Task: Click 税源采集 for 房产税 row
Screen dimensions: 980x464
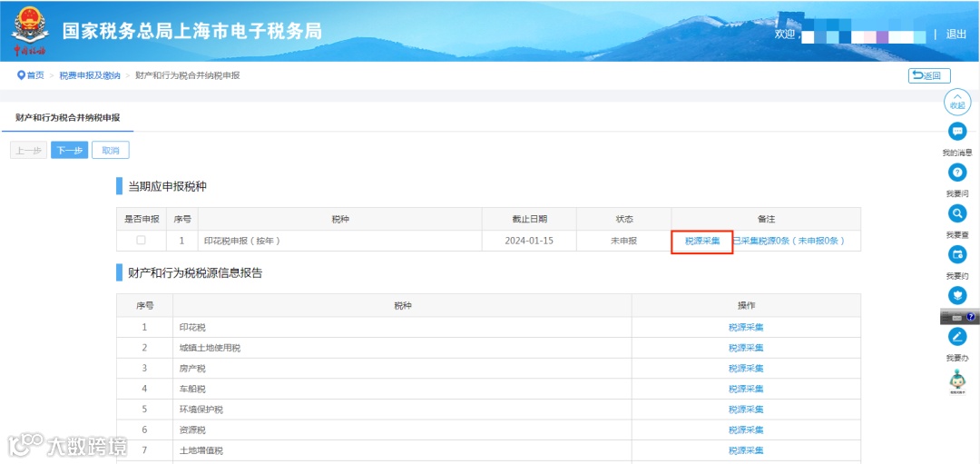Action: click(x=746, y=369)
